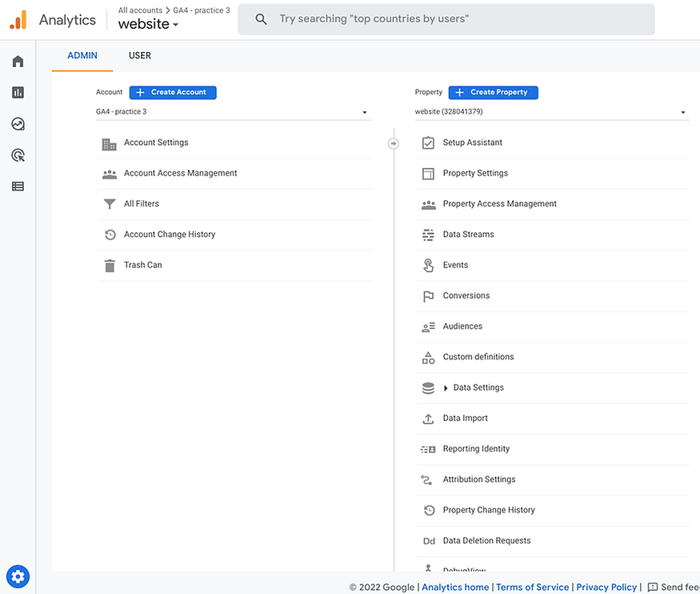Open the All Filters text entry
700x594 pixels.
pyautogui.click(x=142, y=203)
